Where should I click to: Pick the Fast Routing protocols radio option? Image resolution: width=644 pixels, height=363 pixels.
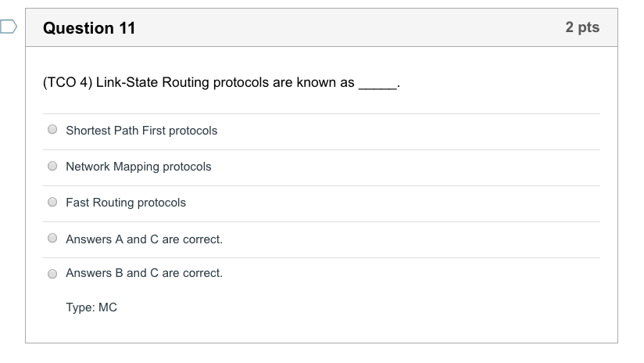(x=52, y=203)
